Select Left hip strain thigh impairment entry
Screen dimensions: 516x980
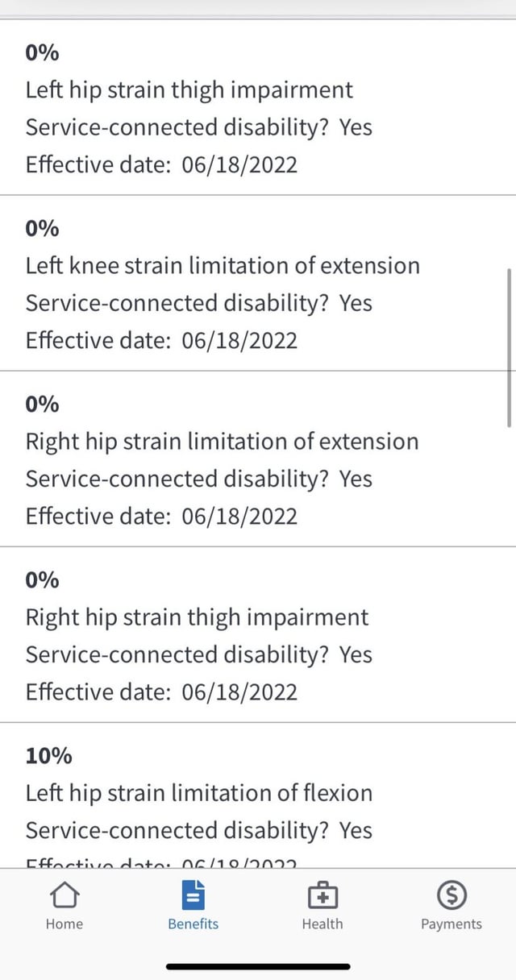tap(189, 89)
